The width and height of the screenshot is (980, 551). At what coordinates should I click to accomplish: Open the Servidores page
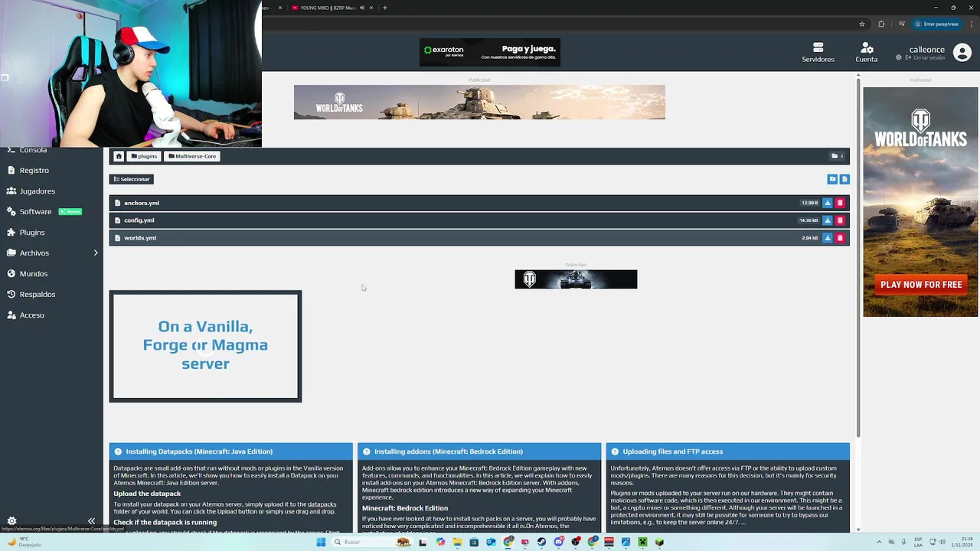click(818, 52)
